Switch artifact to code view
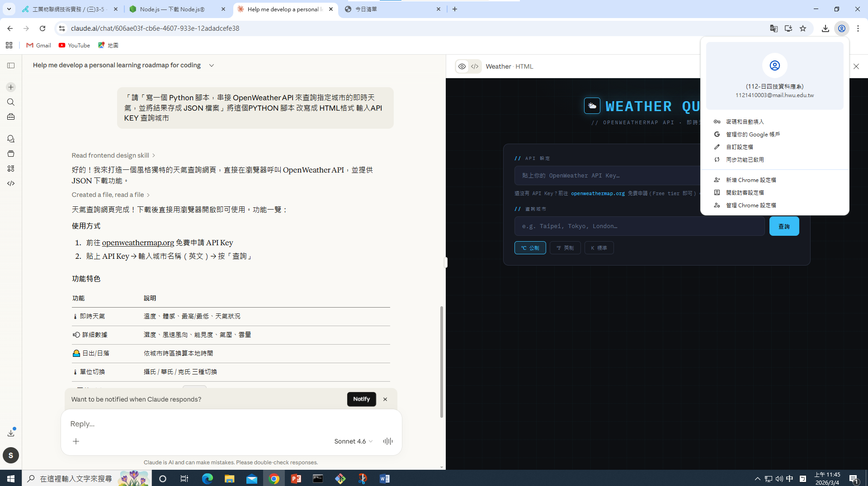The height and width of the screenshot is (486, 868). (x=475, y=66)
